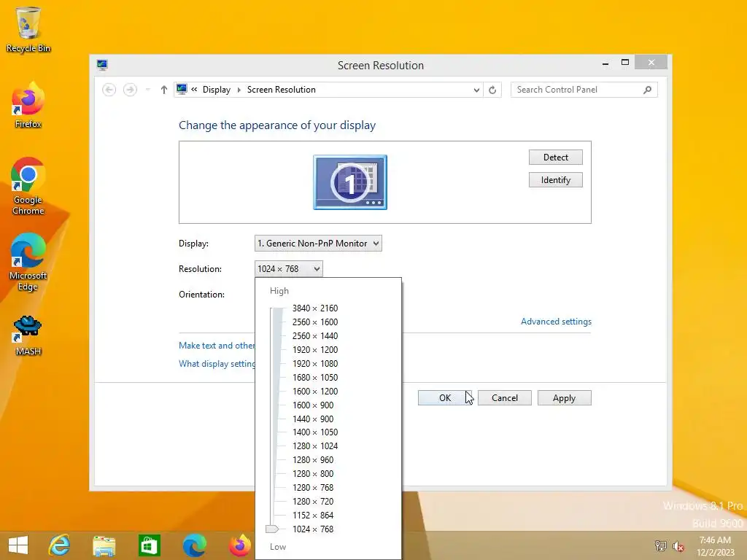
Task: Open Advanced settings link
Action: click(556, 322)
